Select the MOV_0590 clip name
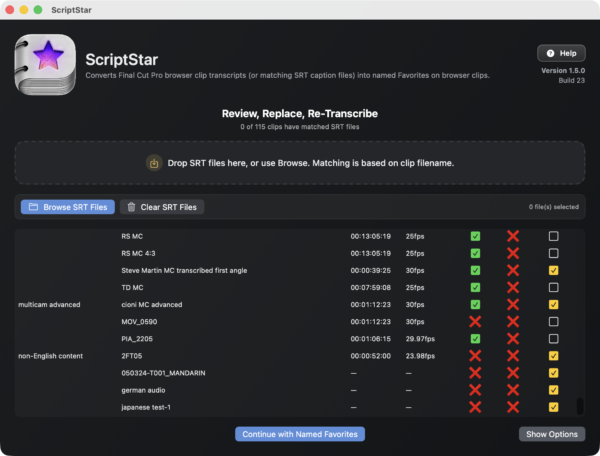This screenshot has width=600, height=456. (x=139, y=322)
